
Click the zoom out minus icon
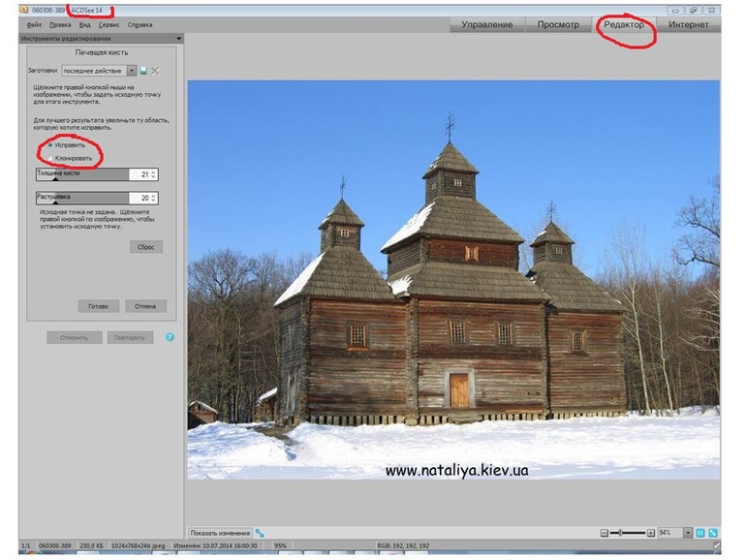[x=605, y=533]
